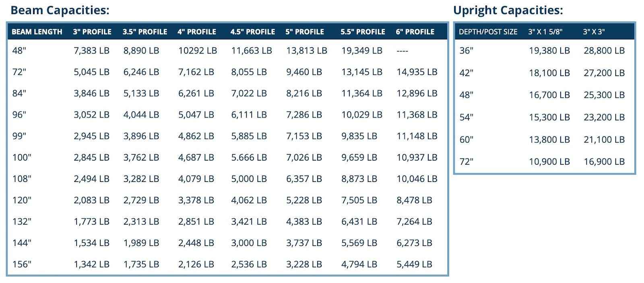The width and height of the screenshot is (644, 283).
Task: Click the BEAM LENGTH column header
Action: (37, 32)
